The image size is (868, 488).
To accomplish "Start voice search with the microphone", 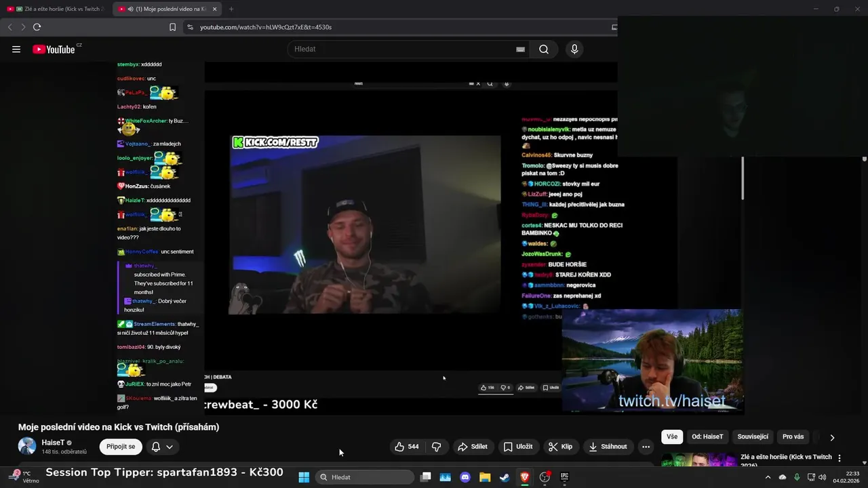I will coord(574,49).
